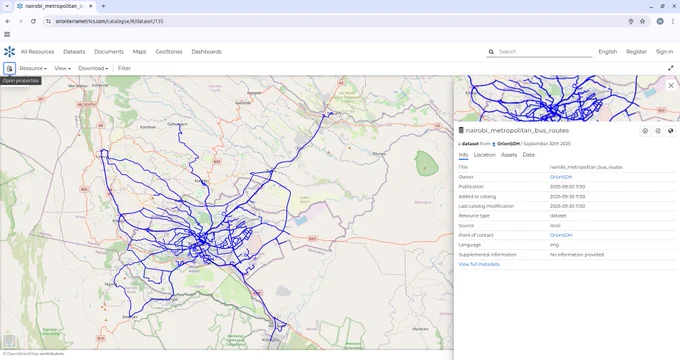The height and width of the screenshot is (360, 680).
Task: Bookmark page with star icon
Action: [x=642, y=21]
